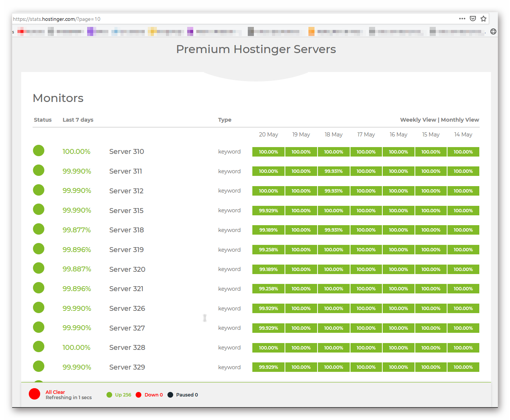This screenshot has height=420, width=510.
Task: Open Server 310 monitor details
Action: [127, 152]
